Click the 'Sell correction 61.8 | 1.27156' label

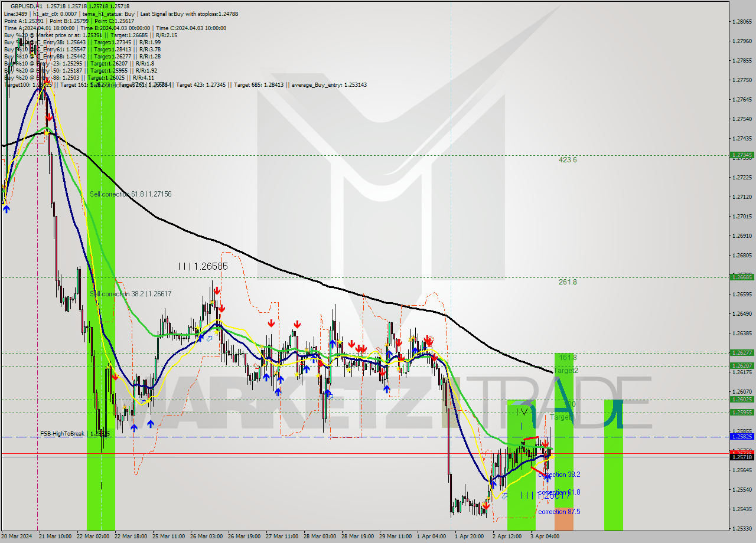coord(131,194)
